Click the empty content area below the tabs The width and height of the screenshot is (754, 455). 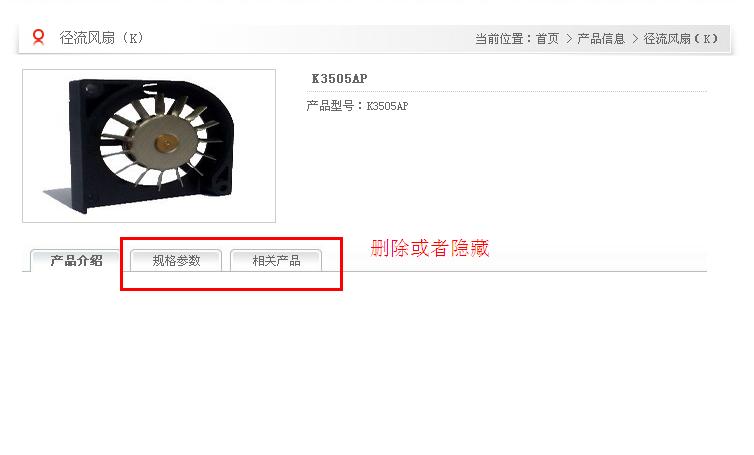(x=364, y=361)
